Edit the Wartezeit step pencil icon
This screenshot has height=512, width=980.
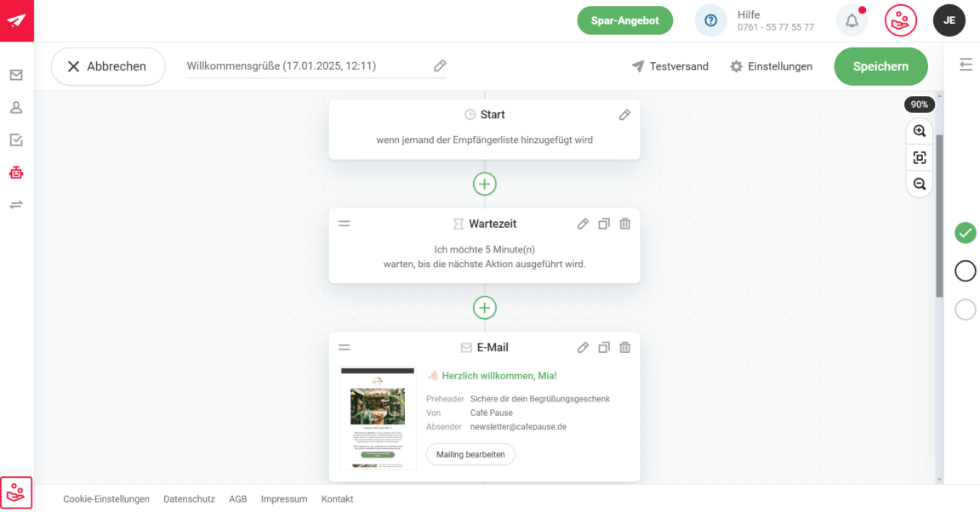[x=583, y=224]
